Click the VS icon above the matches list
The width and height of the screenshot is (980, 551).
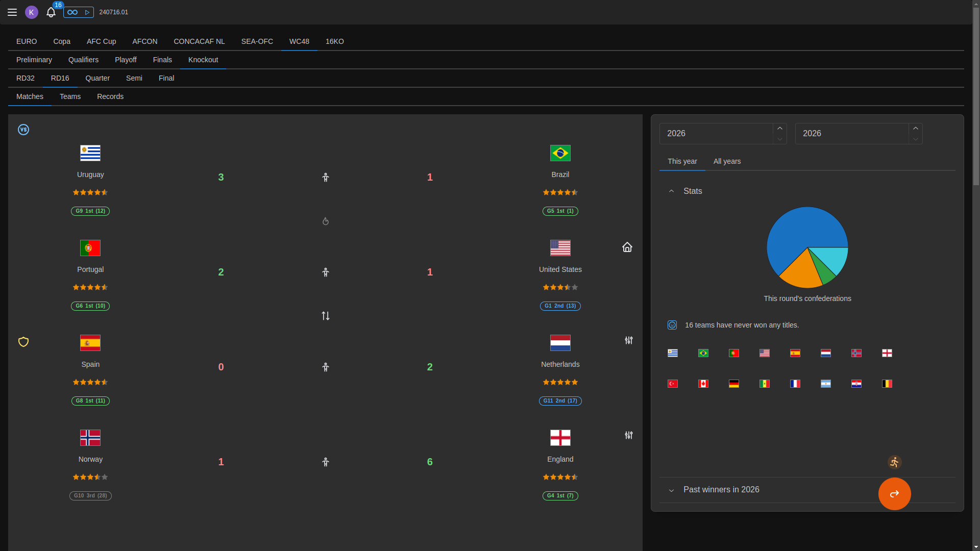click(x=23, y=130)
